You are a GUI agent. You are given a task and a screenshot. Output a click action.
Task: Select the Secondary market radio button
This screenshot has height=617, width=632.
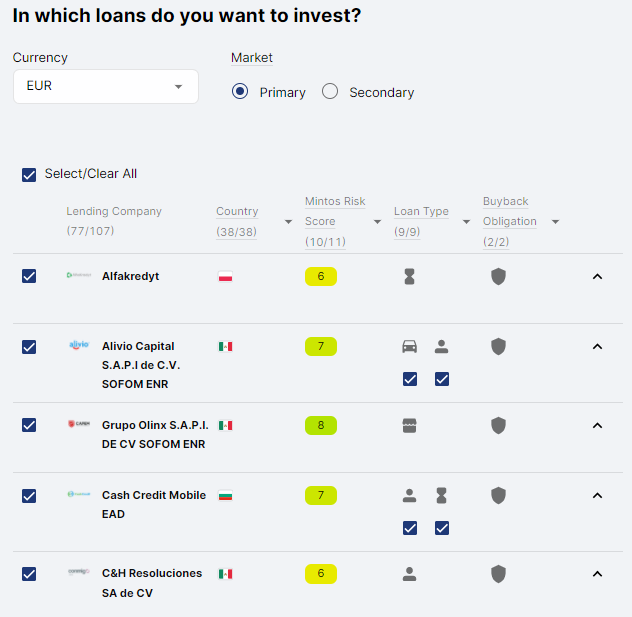[x=330, y=92]
